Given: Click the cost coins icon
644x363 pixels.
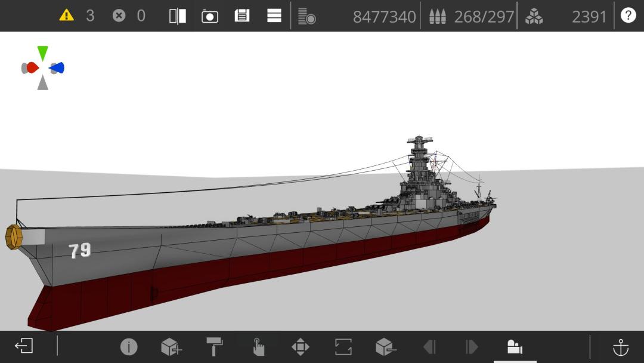Looking at the screenshot, I should tap(307, 17).
